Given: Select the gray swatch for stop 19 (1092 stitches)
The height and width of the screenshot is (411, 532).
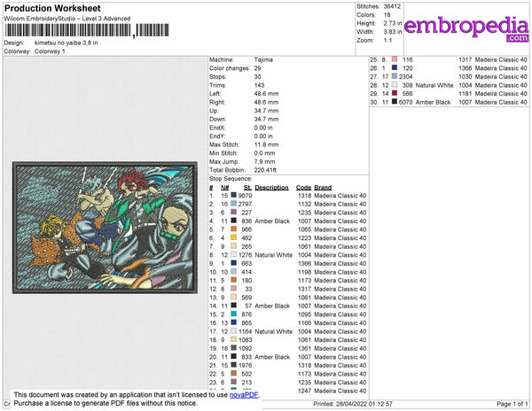Looking at the screenshot, I should [233, 348].
